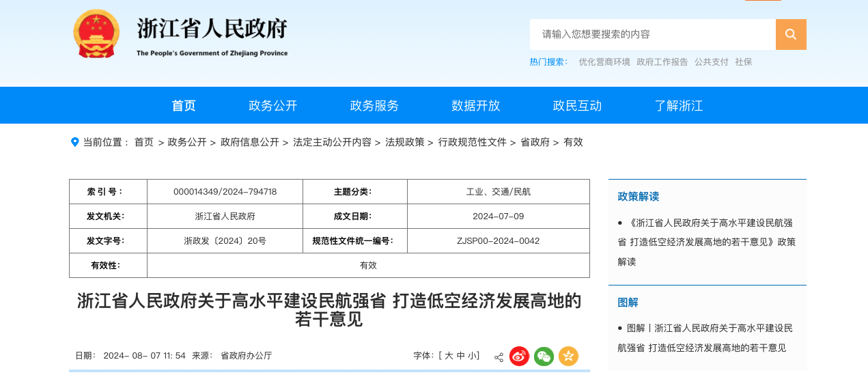Focus the site search input field
Screen dimensions: 868x390
click(x=652, y=34)
